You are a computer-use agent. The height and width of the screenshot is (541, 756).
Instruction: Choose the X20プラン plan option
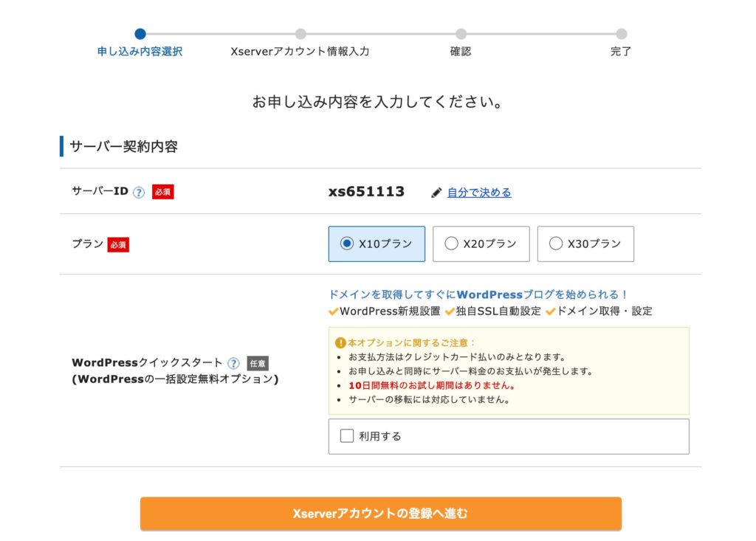(x=451, y=244)
